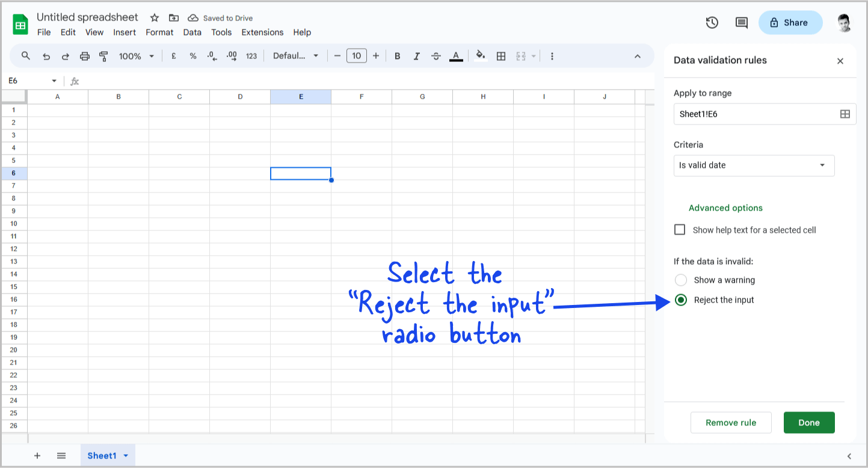868x468 pixels.
Task: Apply currency format with pound icon
Action: [174, 55]
